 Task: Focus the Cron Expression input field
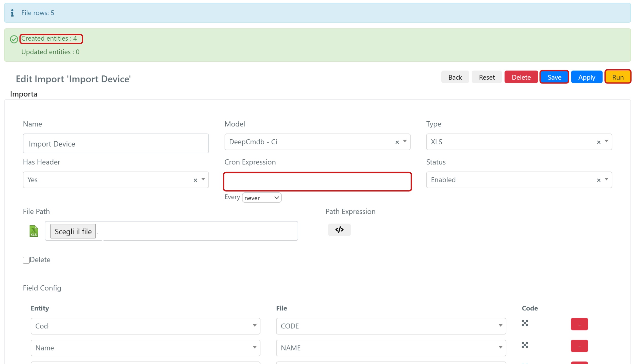point(317,182)
